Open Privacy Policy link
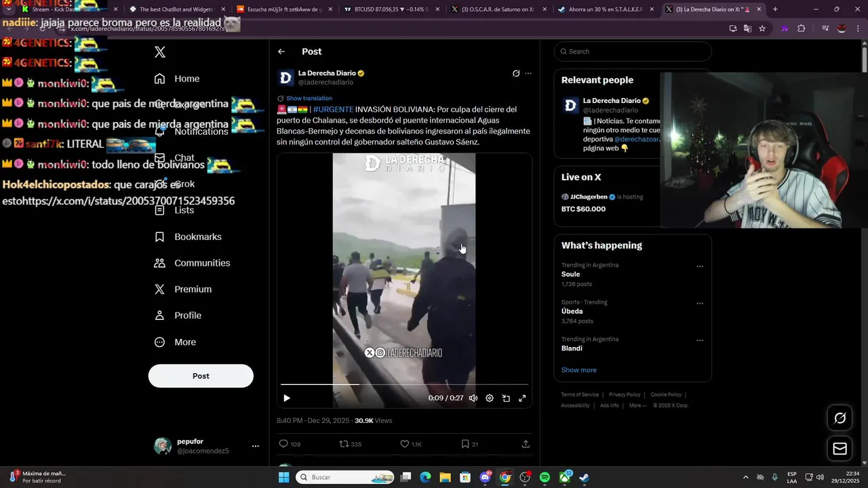The image size is (868, 488). click(625, 394)
